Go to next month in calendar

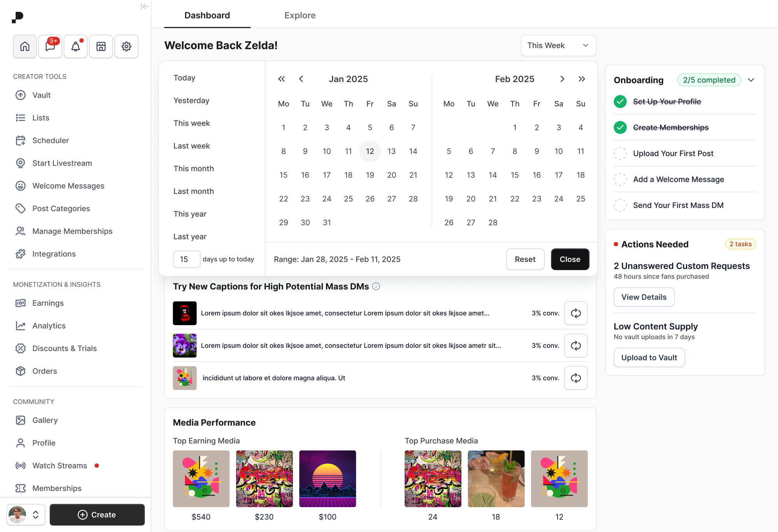tap(562, 79)
